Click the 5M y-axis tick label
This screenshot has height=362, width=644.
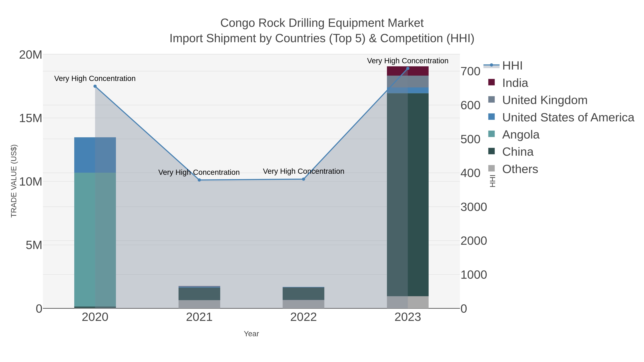34,245
